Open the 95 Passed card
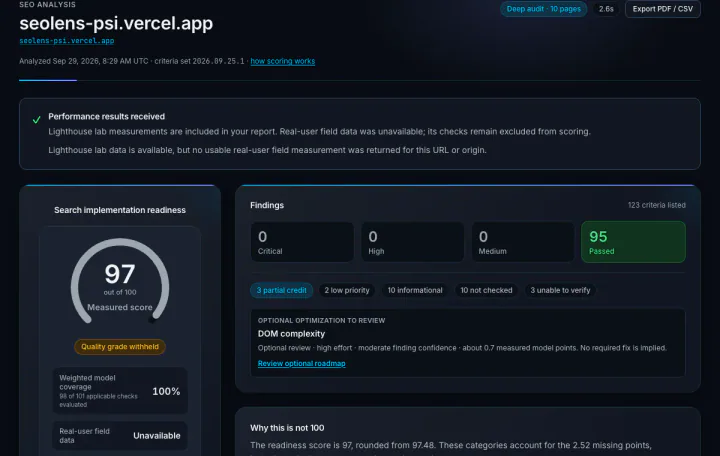Image resolution: width=720 pixels, height=456 pixels. (x=633, y=242)
